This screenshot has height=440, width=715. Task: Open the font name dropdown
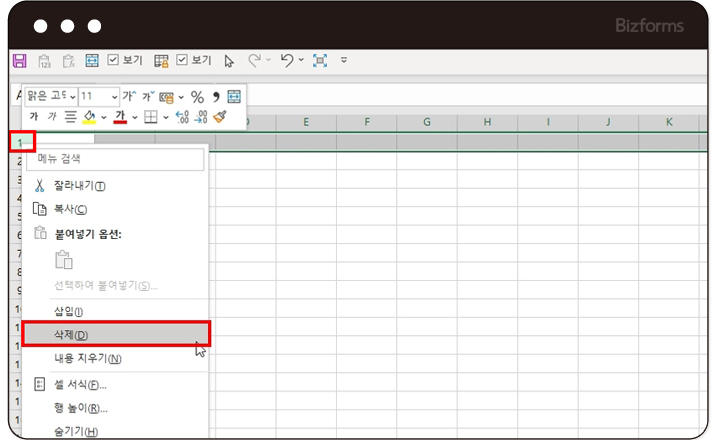(72, 97)
